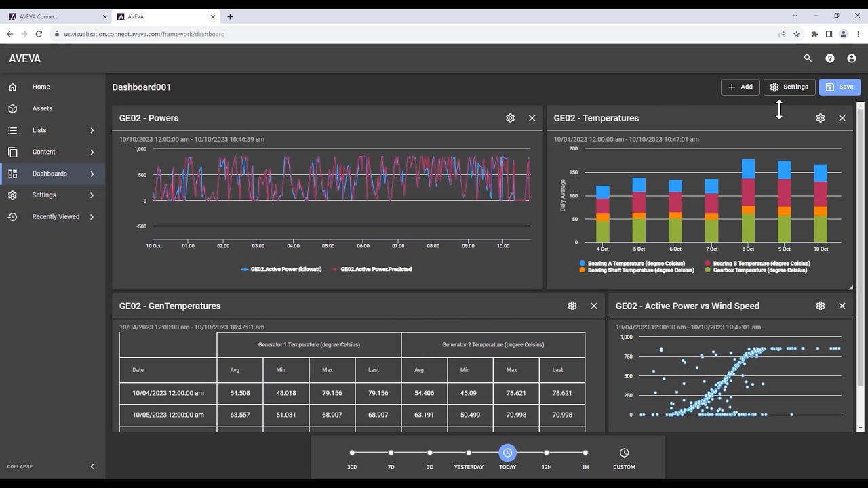
Task: Toggle Gearbox Temperature legend entry
Action: click(x=756, y=270)
